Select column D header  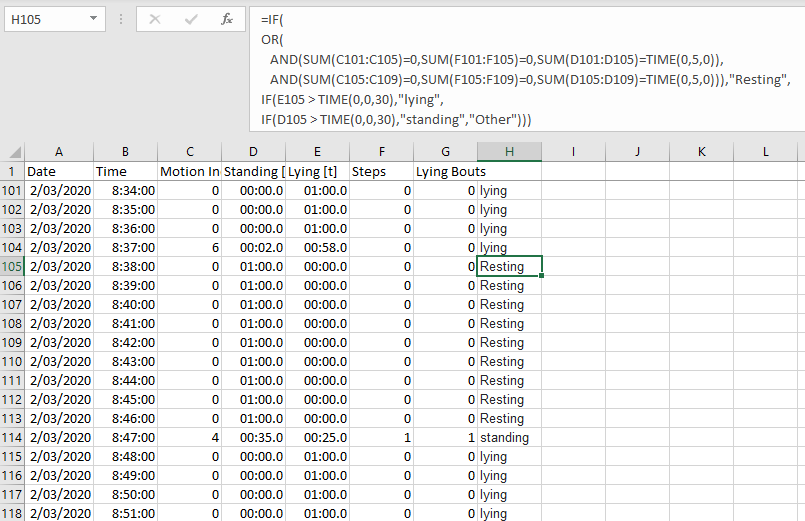(x=253, y=152)
